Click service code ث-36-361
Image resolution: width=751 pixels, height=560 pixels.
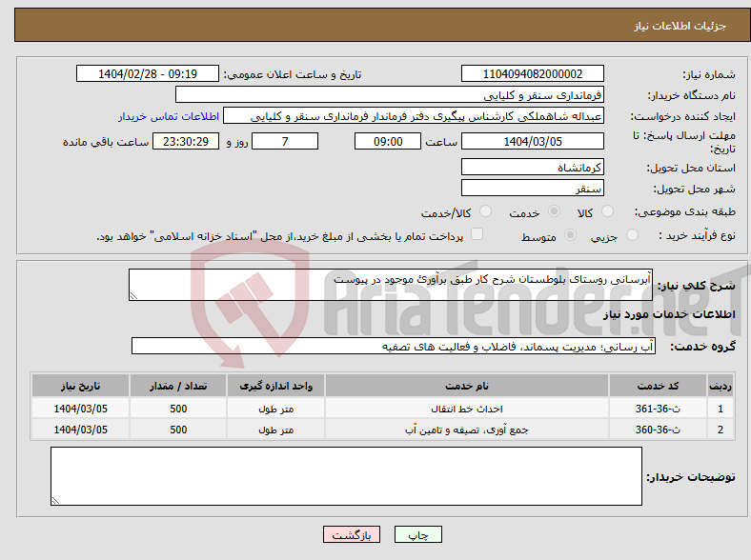point(659,409)
